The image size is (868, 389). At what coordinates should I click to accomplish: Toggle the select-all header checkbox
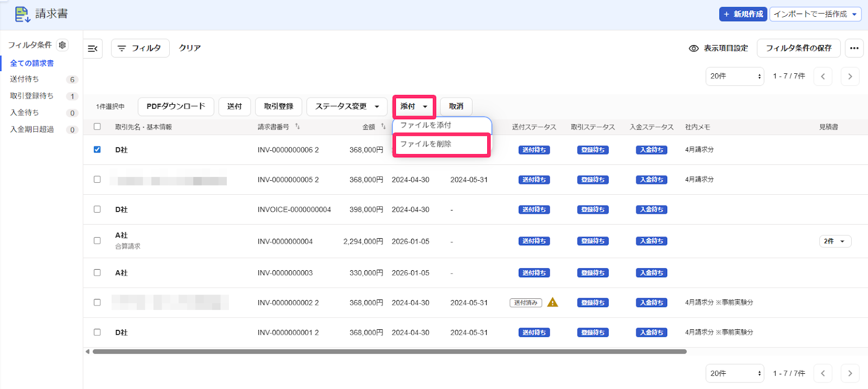point(97,126)
